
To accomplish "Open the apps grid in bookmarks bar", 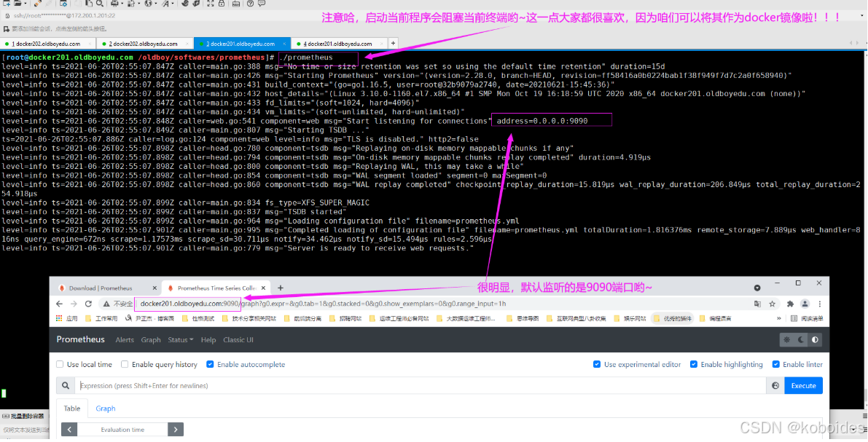I will (59, 319).
